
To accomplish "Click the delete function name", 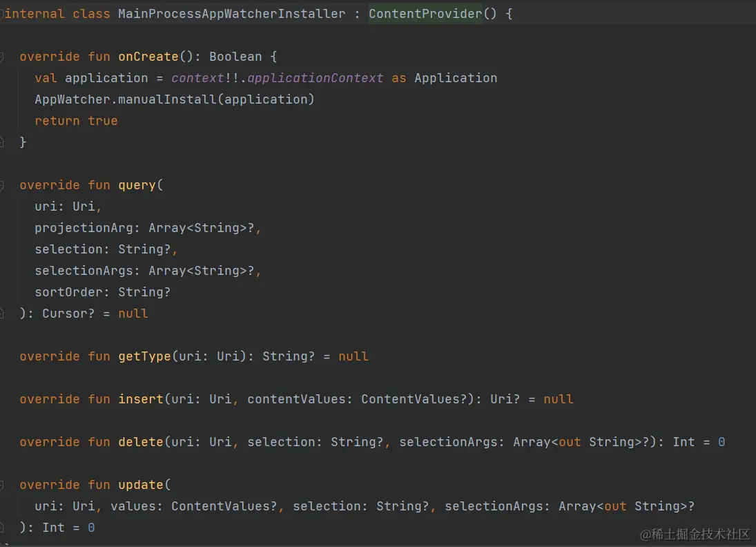I will (x=141, y=442).
